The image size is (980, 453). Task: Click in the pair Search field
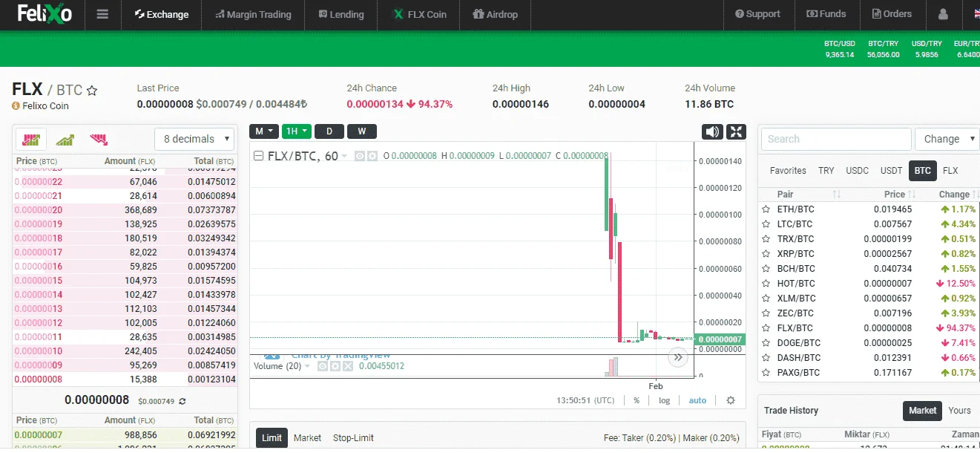pyautogui.click(x=836, y=139)
